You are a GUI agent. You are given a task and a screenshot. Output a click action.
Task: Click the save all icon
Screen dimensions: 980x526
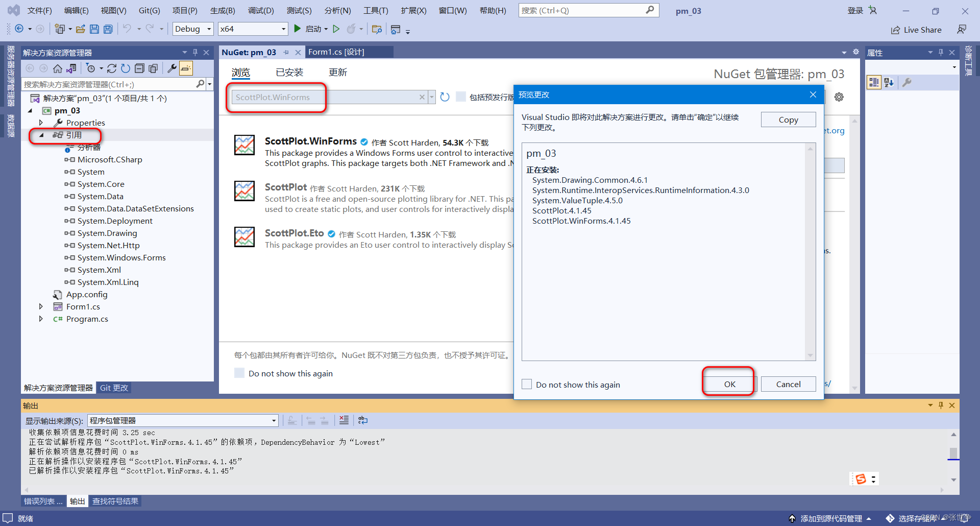(x=108, y=29)
